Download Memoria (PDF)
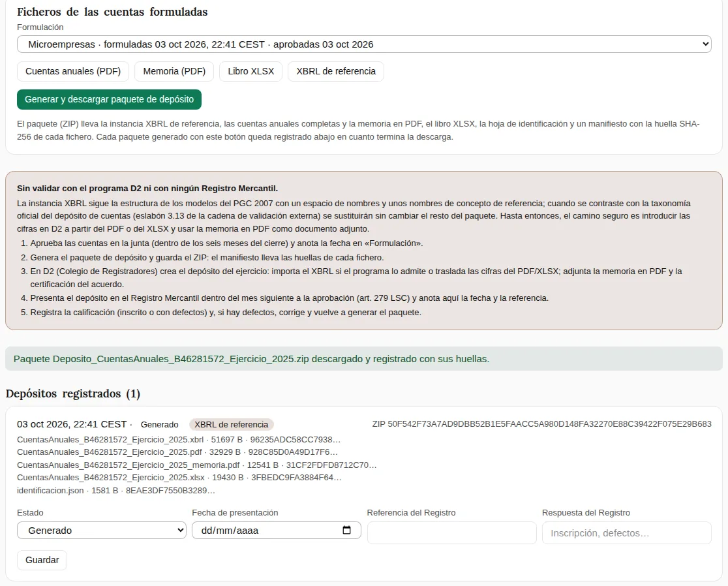The image size is (728, 586). (x=174, y=72)
